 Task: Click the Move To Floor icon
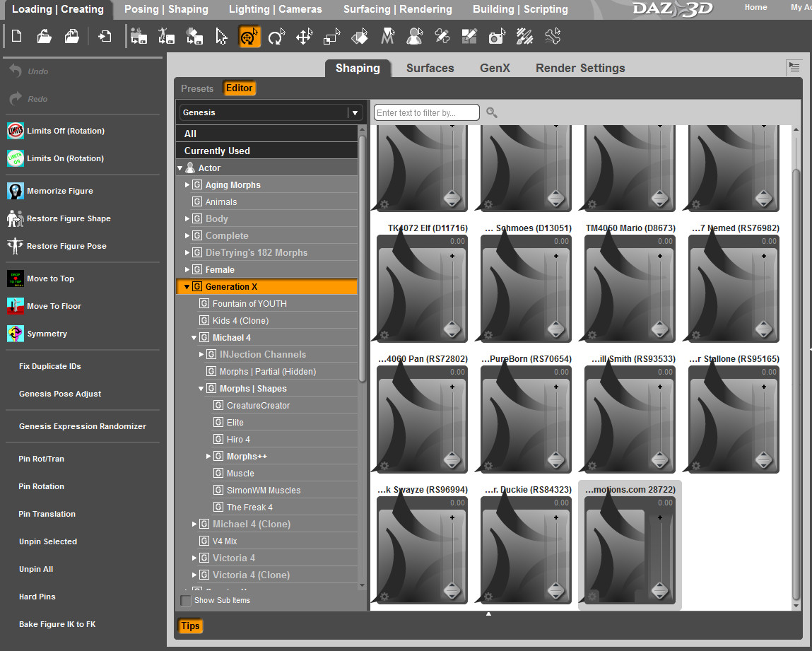16,306
